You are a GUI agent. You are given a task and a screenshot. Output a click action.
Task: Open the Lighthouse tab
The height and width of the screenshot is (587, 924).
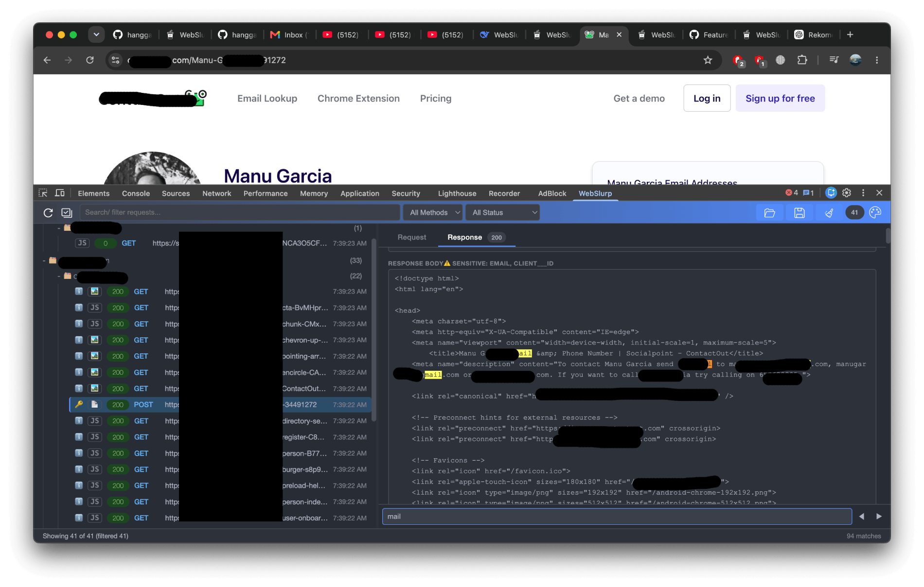[457, 193]
